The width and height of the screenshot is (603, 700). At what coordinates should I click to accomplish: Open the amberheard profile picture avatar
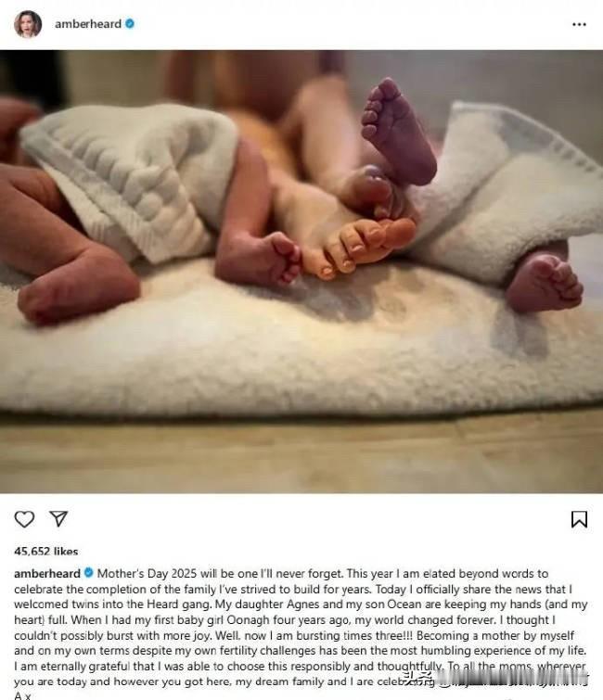[x=28, y=24]
